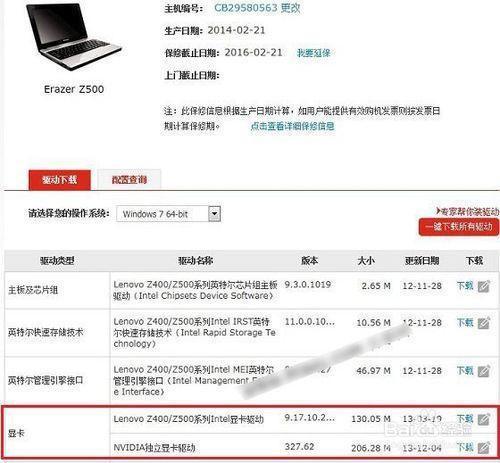Click edit icon for NVIDIA独立显卡驱动 row
This screenshot has width=500, height=463.
click(483, 447)
